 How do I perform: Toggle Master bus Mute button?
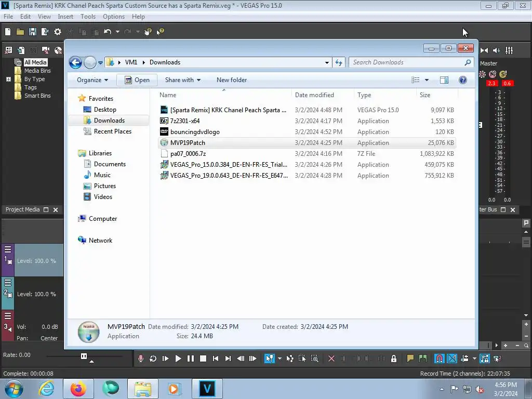493,74
